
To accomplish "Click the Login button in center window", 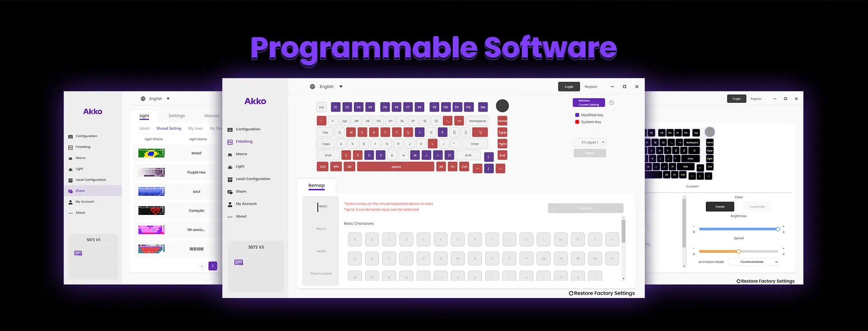I will [x=569, y=87].
